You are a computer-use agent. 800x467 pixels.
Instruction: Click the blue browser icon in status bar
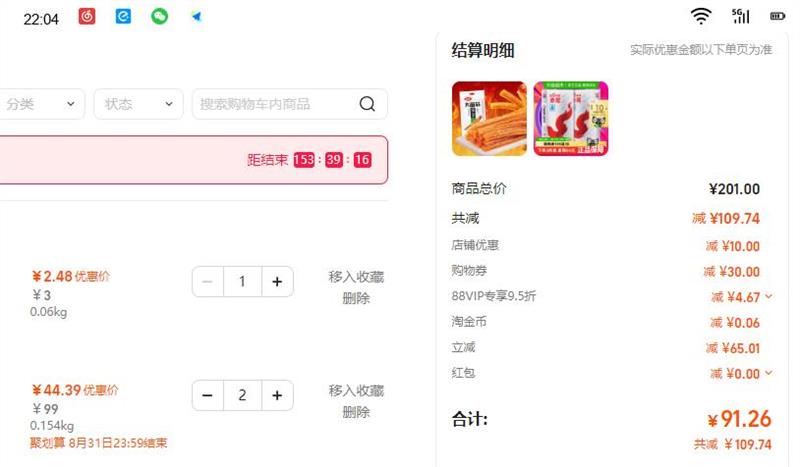point(123,16)
